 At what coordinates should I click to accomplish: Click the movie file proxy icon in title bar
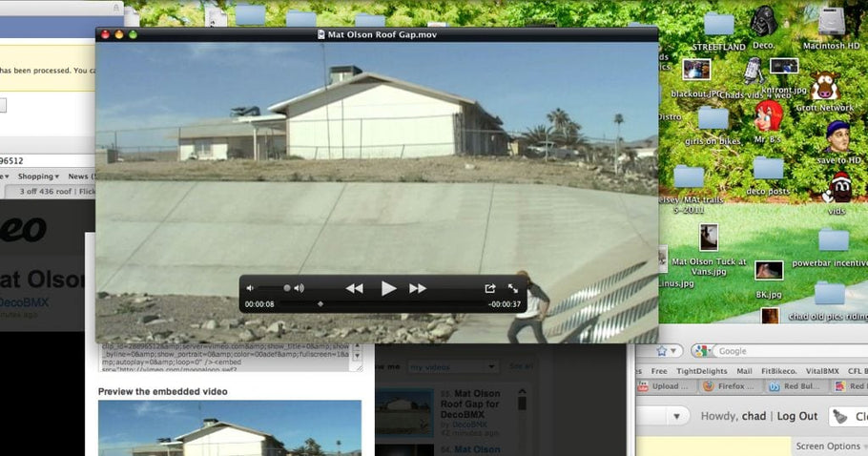coord(320,34)
